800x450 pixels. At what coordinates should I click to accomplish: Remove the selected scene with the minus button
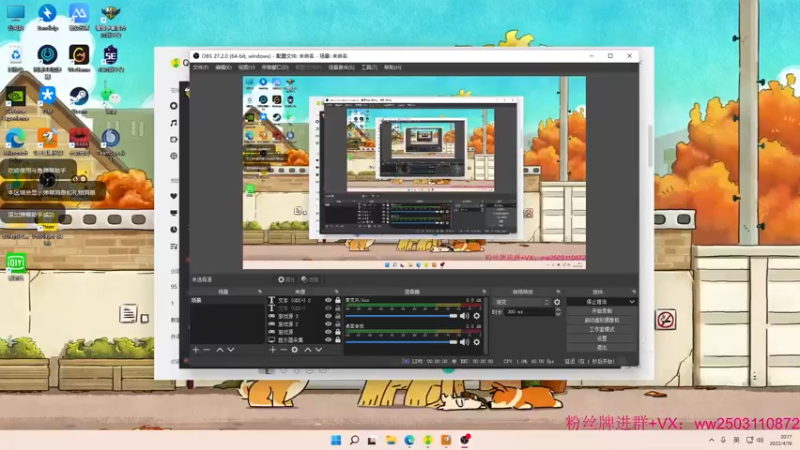click(x=207, y=350)
